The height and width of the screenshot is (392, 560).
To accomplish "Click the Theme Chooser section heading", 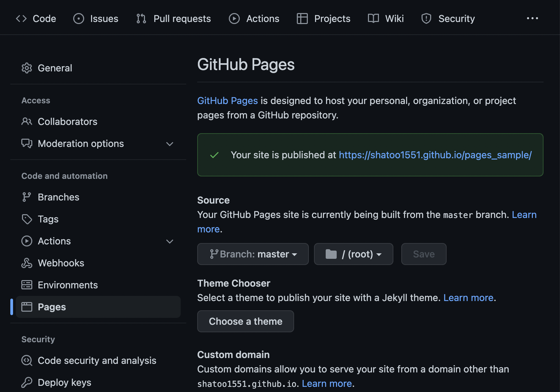I will (x=234, y=283).
